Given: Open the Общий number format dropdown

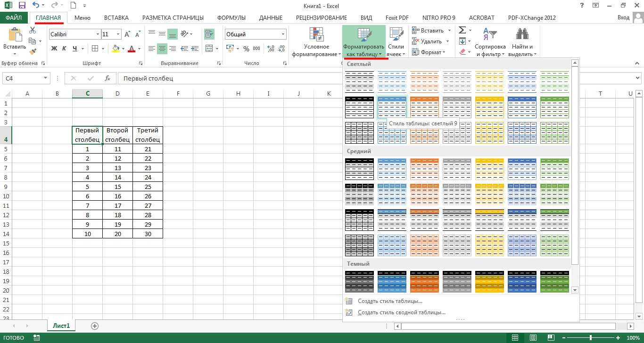Looking at the screenshot, I should pos(283,34).
